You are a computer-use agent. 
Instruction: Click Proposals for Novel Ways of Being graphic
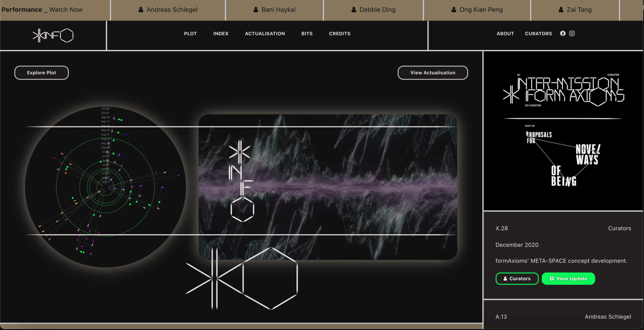pyautogui.click(x=563, y=158)
